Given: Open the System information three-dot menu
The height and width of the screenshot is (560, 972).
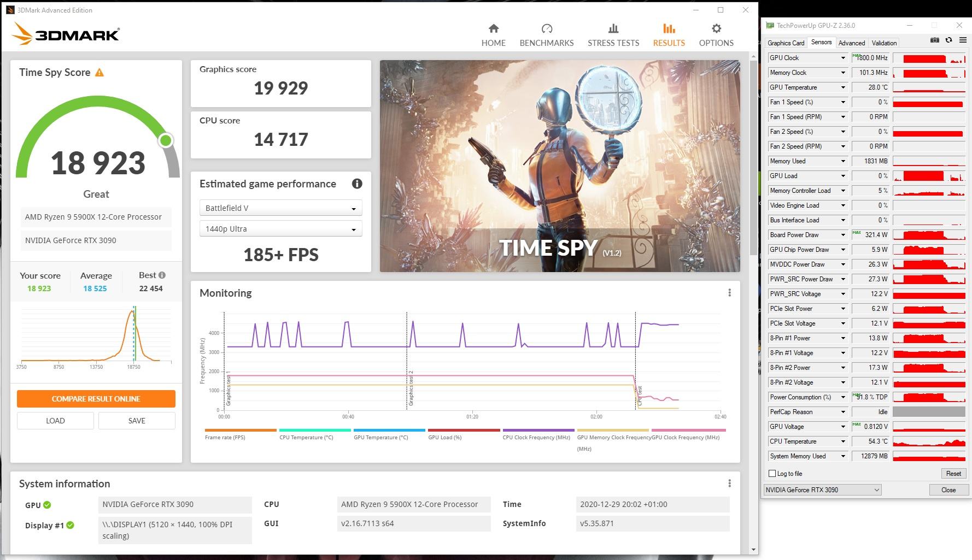Looking at the screenshot, I should pyautogui.click(x=729, y=484).
